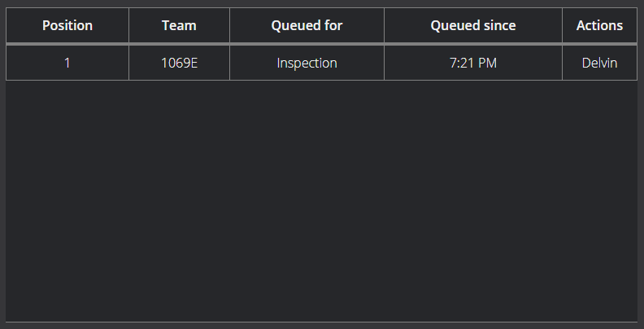The height and width of the screenshot is (329, 644).
Task: Choose the Inspection entry for team 1069E
Action: pos(307,63)
